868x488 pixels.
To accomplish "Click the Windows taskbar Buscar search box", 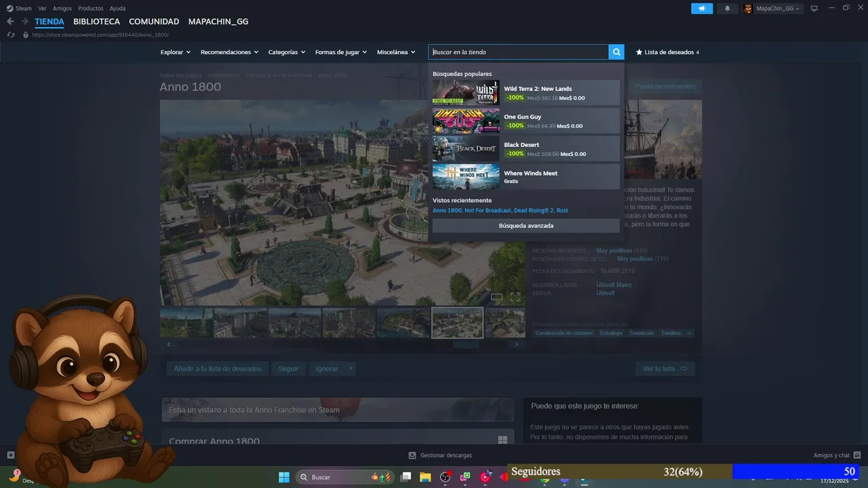I will coord(344,477).
